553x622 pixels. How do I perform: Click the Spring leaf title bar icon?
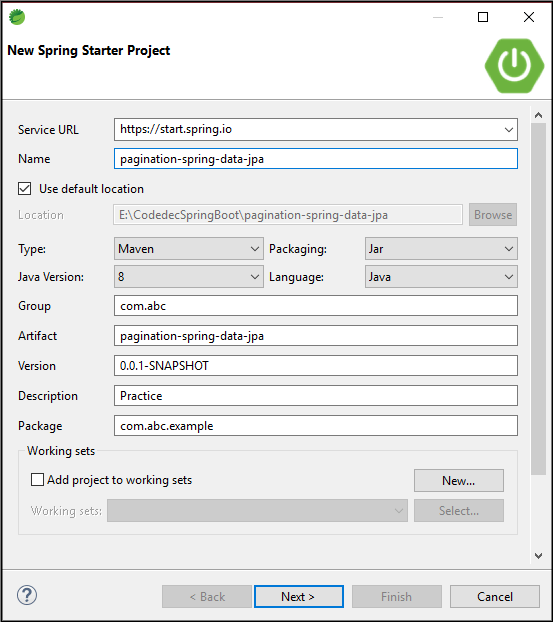pos(17,17)
